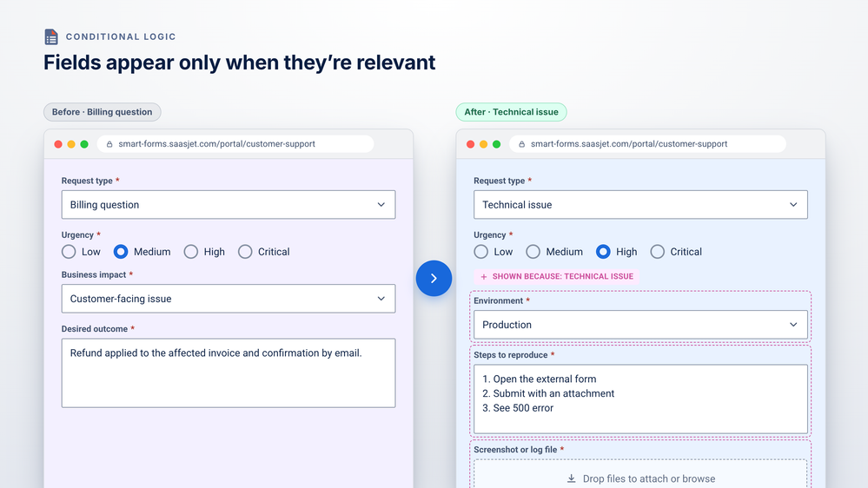Click the Conditional Logic form icon
868x488 pixels.
click(51, 36)
